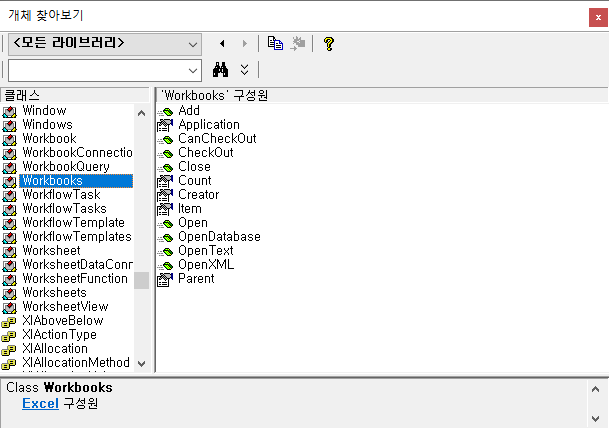Click the class icon beside Workbook
Viewport: 609px width, 429px height.
[10, 139]
